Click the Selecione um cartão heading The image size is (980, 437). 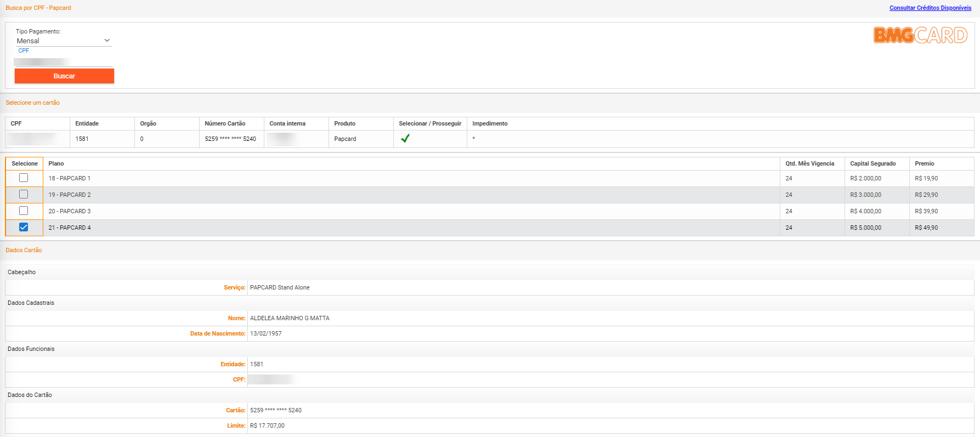click(32, 103)
